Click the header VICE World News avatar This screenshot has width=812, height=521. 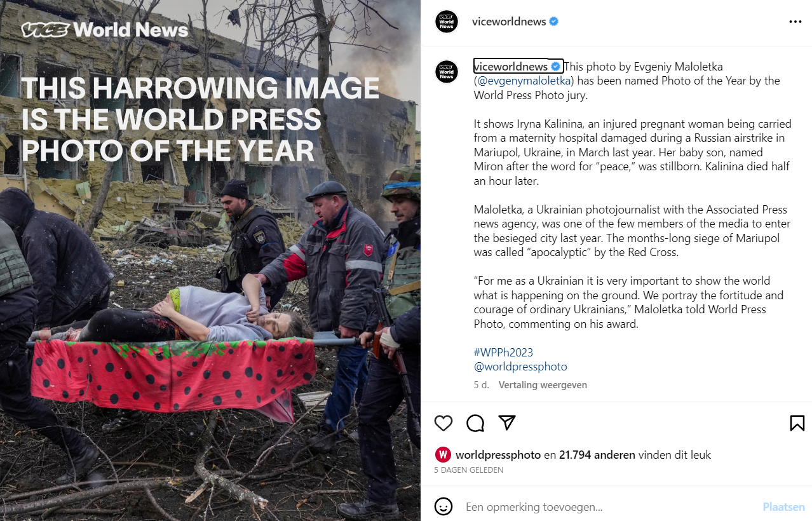(447, 22)
